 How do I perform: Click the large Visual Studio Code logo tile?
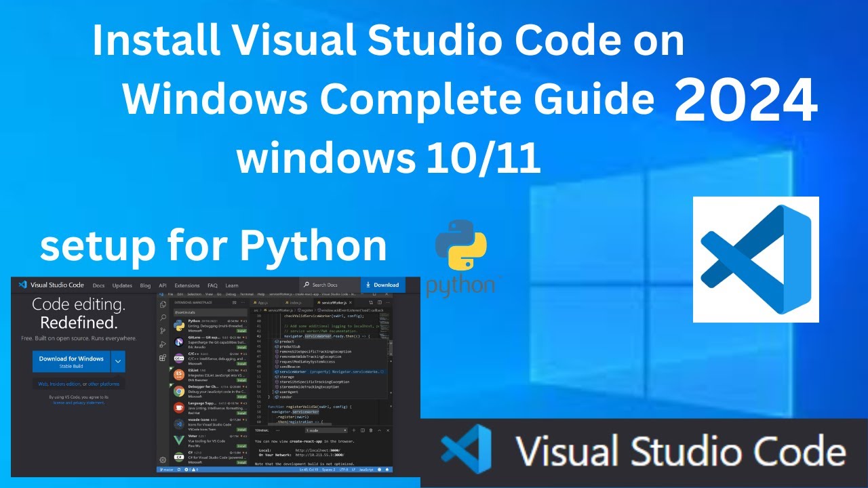[756, 260]
